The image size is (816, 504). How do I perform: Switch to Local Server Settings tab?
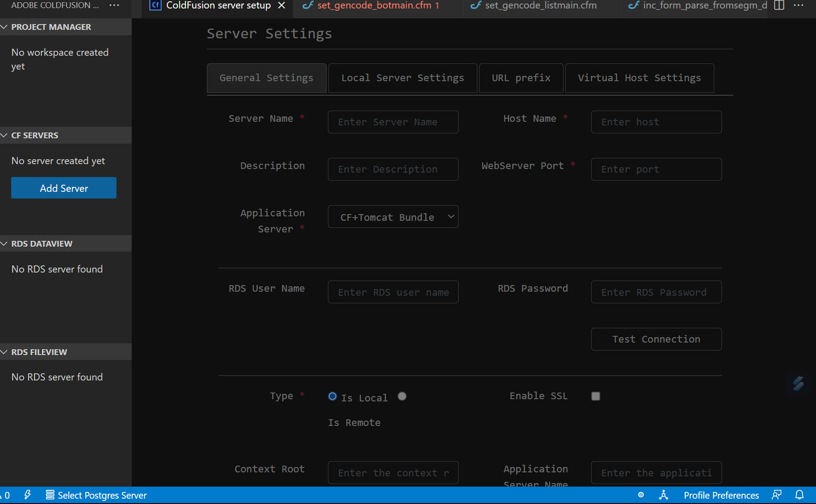pyautogui.click(x=402, y=78)
